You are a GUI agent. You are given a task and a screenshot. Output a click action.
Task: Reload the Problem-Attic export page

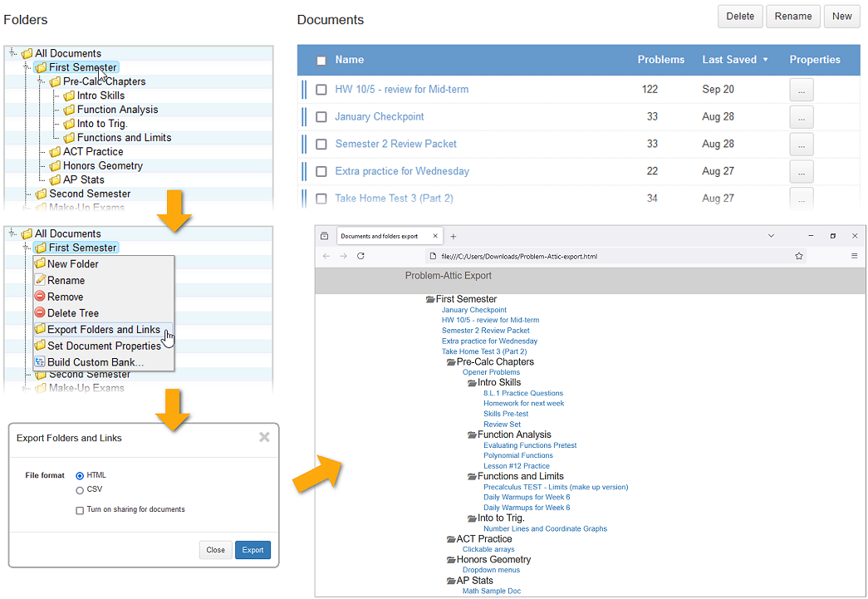[360, 256]
